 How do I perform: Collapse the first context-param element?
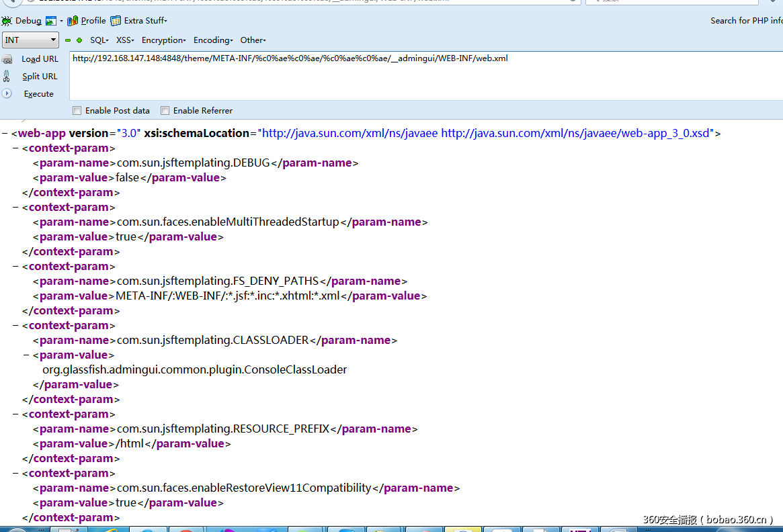coord(15,148)
